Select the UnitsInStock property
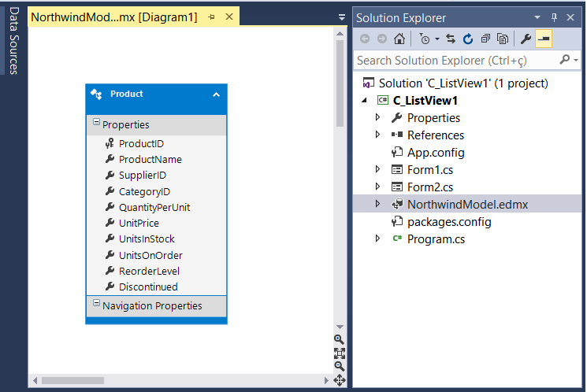The height and width of the screenshot is (392, 587). point(147,239)
